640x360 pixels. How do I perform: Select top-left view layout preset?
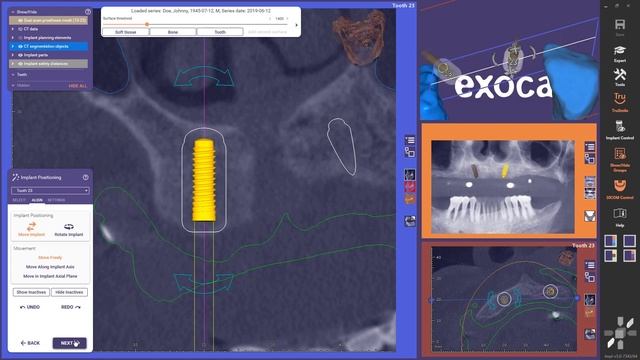611,241
